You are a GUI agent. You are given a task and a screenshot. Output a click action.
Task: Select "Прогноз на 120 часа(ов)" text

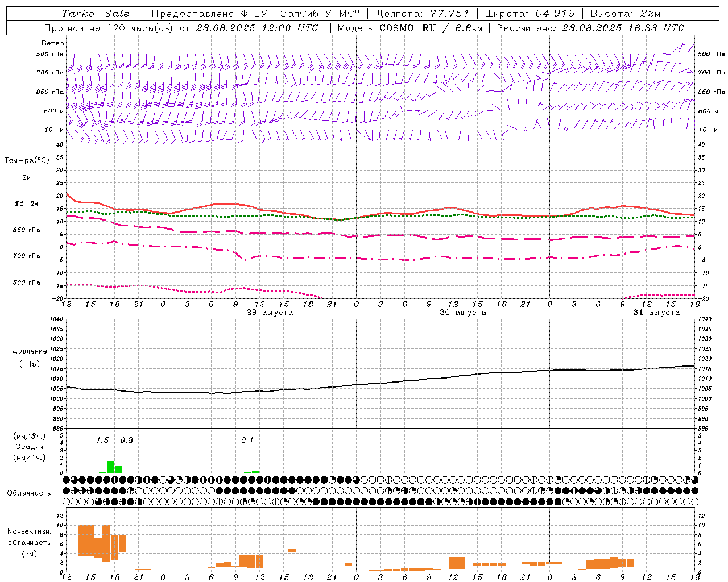[109, 28]
